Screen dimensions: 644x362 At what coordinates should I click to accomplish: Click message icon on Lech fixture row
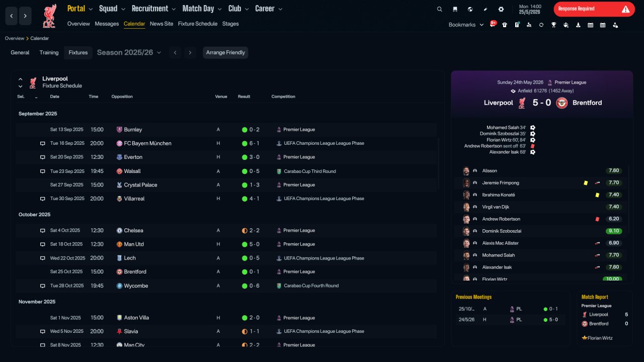coord(43,258)
